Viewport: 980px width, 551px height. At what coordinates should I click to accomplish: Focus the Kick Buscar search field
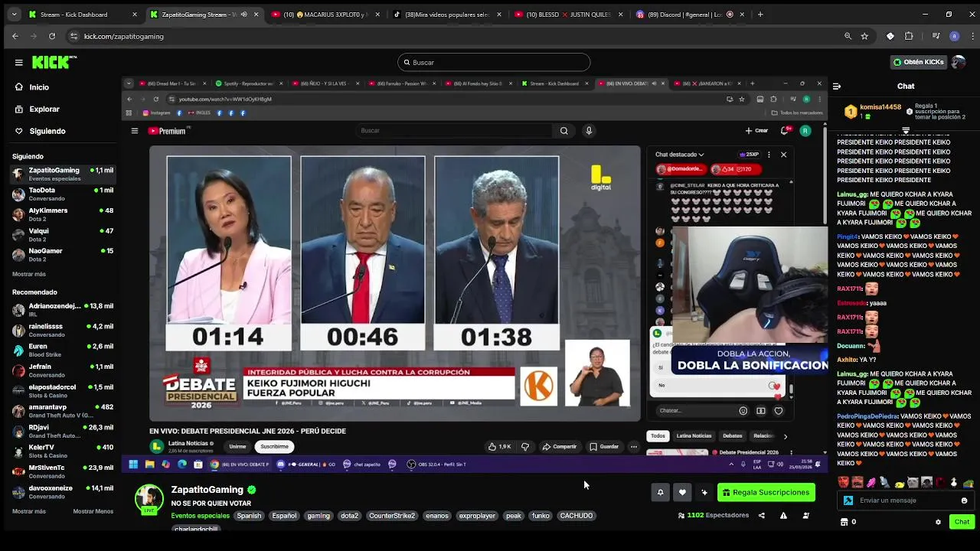(494, 63)
